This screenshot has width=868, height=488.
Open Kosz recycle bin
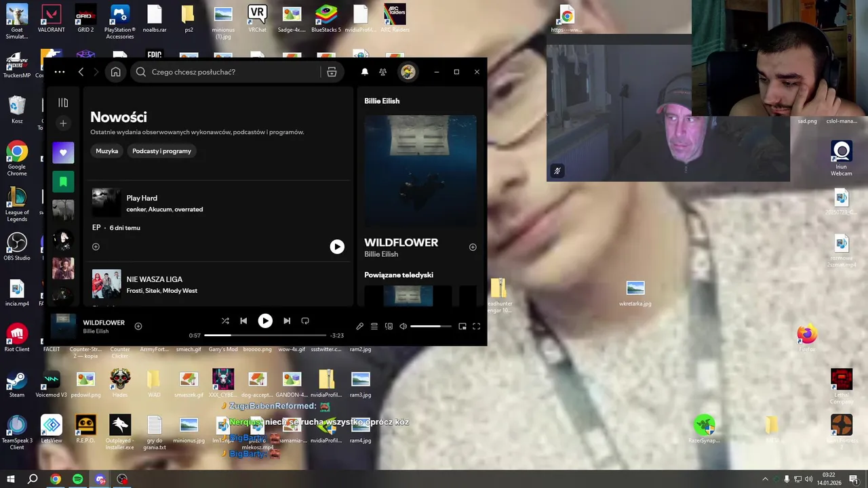click(x=17, y=110)
